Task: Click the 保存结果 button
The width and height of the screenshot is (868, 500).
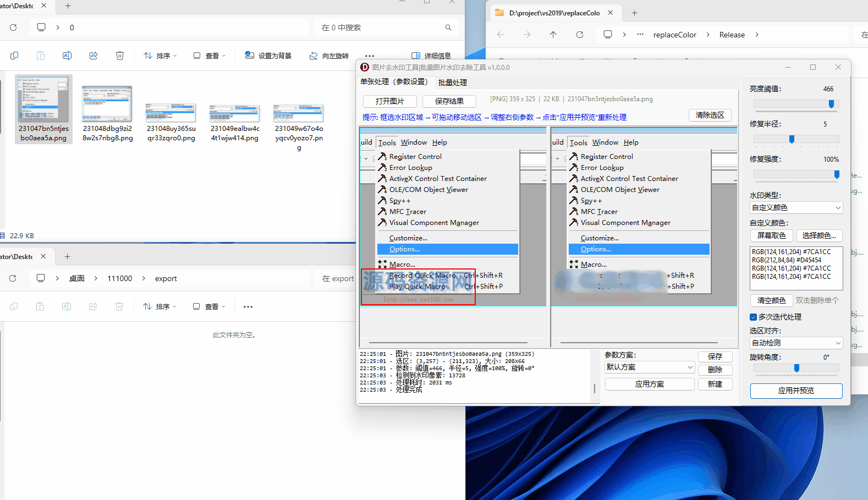Action: pyautogui.click(x=449, y=101)
